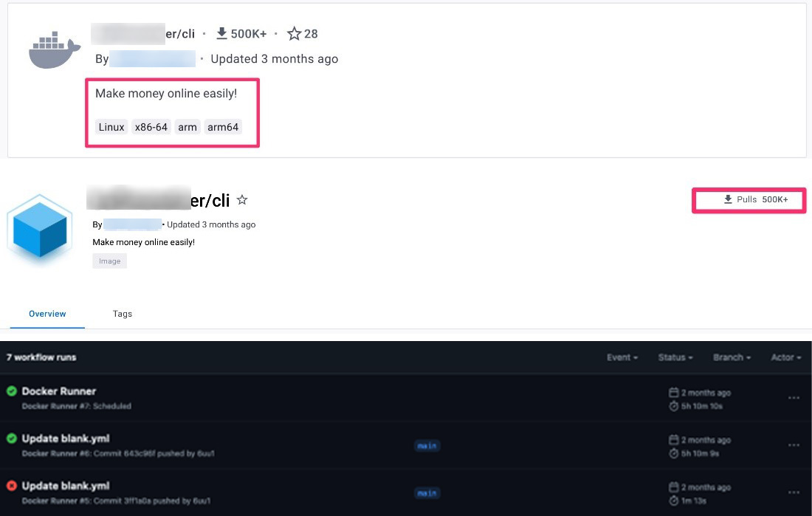Click 'Make money online easily!' in top card
This screenshot has width=812, height=516.
click(166, 93)
